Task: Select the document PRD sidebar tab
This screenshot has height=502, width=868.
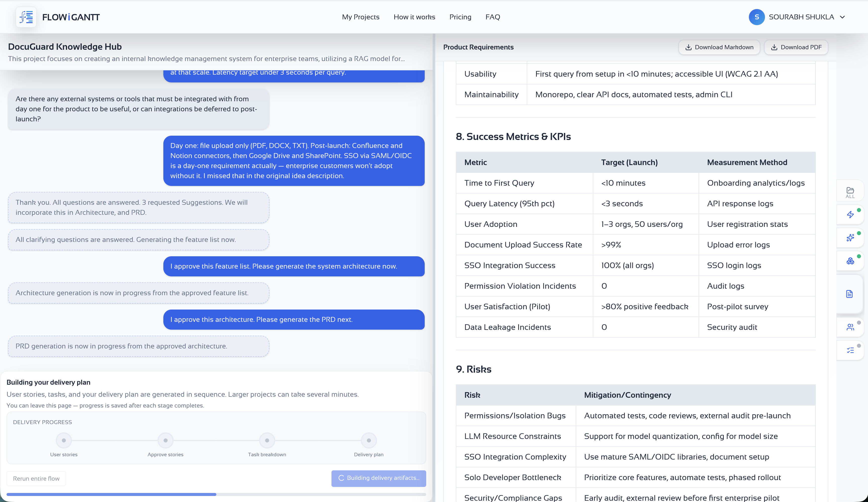Action: [x=849, y=294]
